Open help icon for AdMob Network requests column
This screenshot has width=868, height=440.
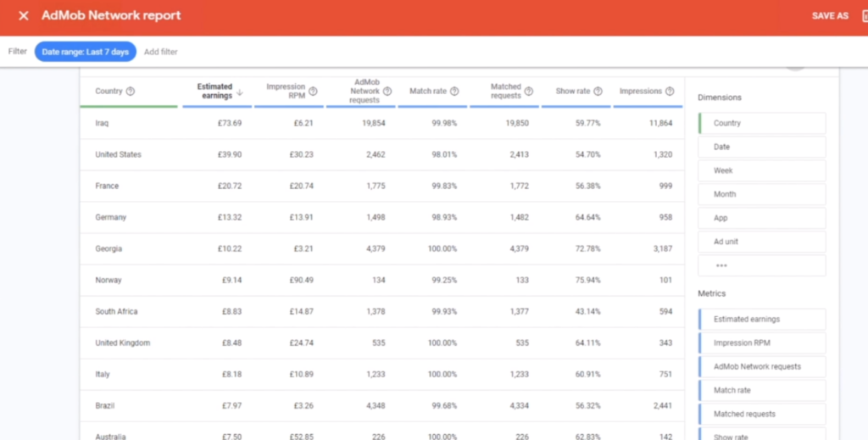point(387,92)
